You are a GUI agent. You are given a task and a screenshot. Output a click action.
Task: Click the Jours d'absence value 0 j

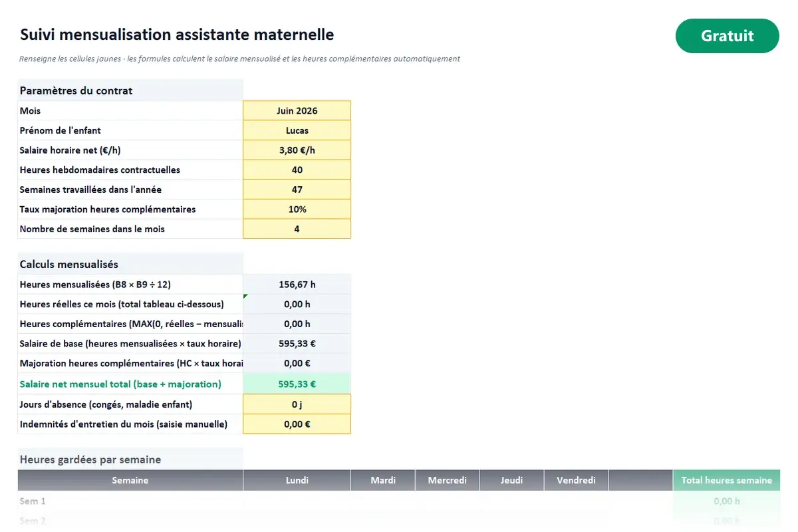(x=297, y=404)
